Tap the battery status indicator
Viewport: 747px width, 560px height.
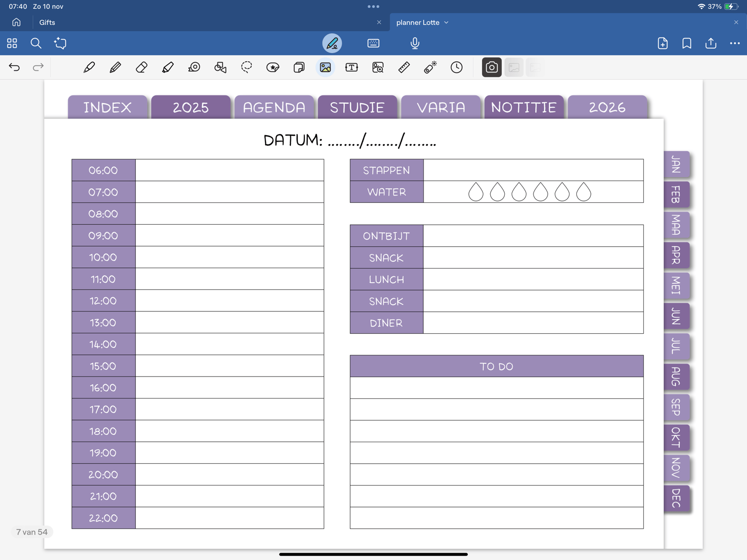pos(731,6)
